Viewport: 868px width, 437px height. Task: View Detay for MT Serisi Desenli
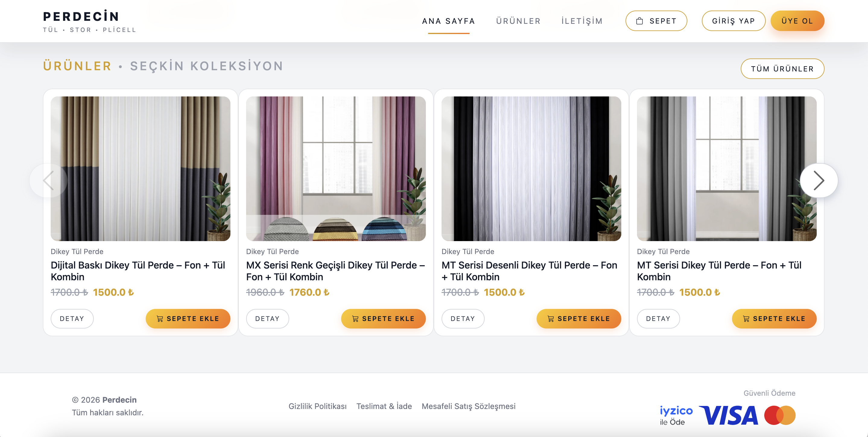(x=463, y=319)
